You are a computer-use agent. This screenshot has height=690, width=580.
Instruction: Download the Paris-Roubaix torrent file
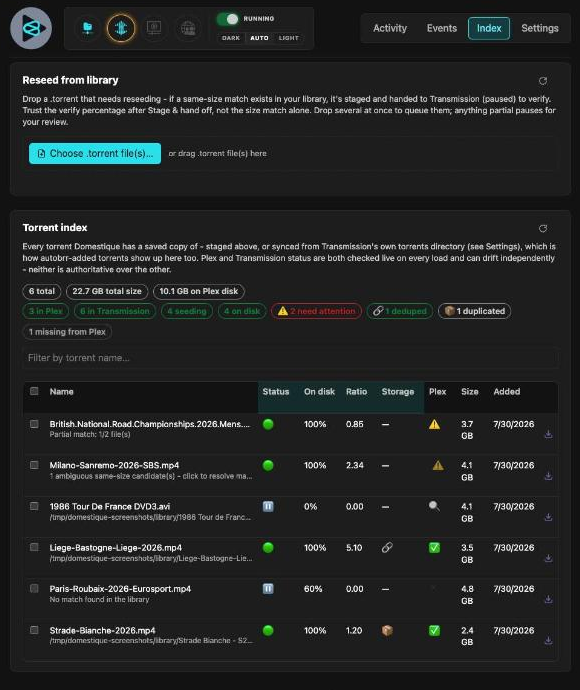click(x=548, y=599)
